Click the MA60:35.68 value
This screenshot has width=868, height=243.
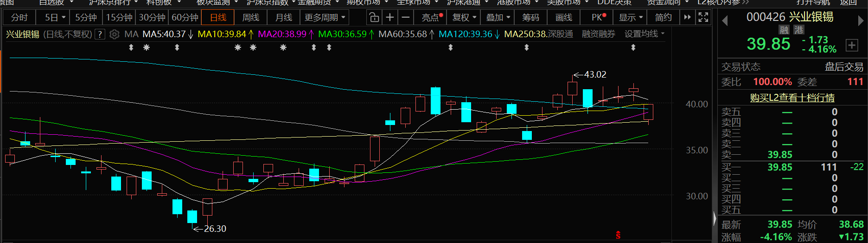point(402,34)
